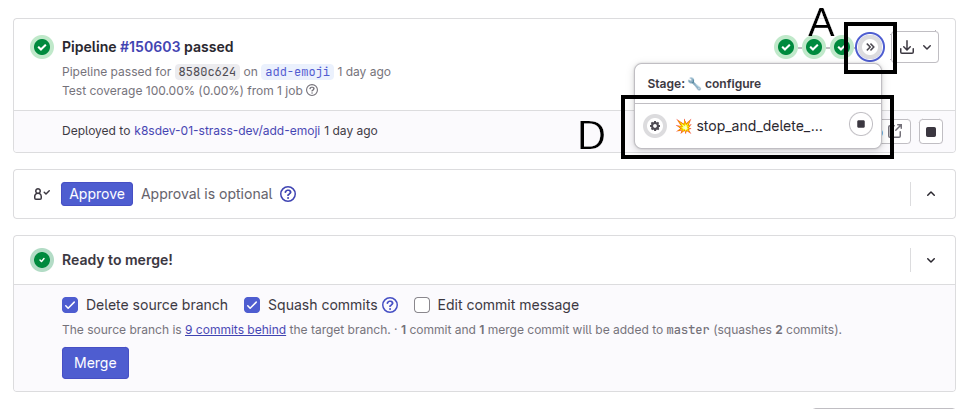
Task: Select the stop_and_delete job menu entry
Action: [x=749, y=126]
